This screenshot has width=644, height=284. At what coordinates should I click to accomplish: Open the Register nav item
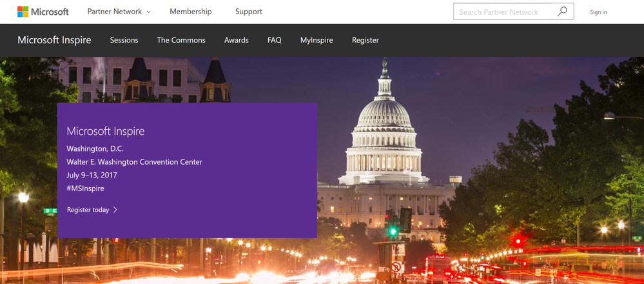tap(366, 40)
